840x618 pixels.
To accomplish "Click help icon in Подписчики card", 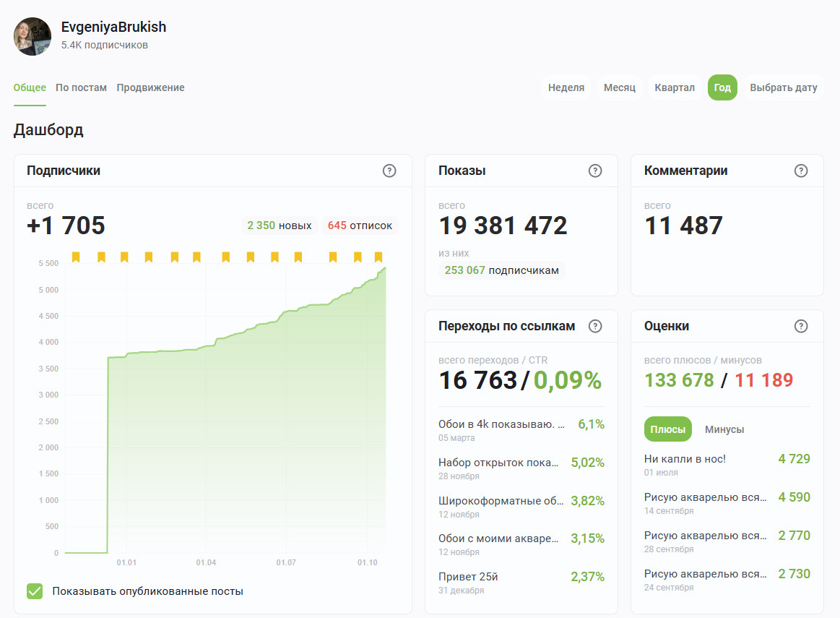I will click(x=389, y=171).
